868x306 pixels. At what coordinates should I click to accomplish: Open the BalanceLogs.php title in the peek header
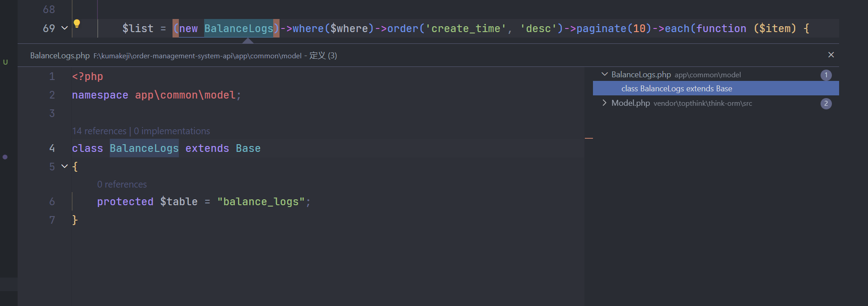click(x=60, y=56)
